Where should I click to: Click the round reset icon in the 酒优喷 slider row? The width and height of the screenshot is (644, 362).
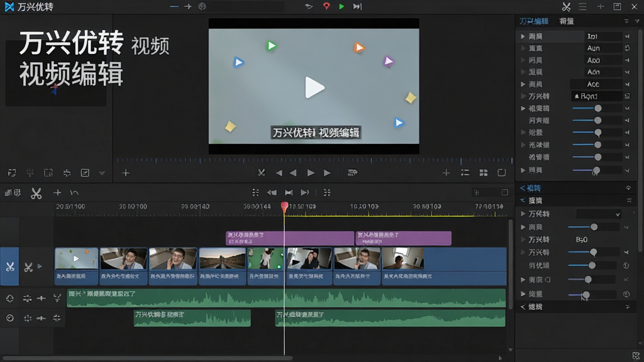pos(626,266)
